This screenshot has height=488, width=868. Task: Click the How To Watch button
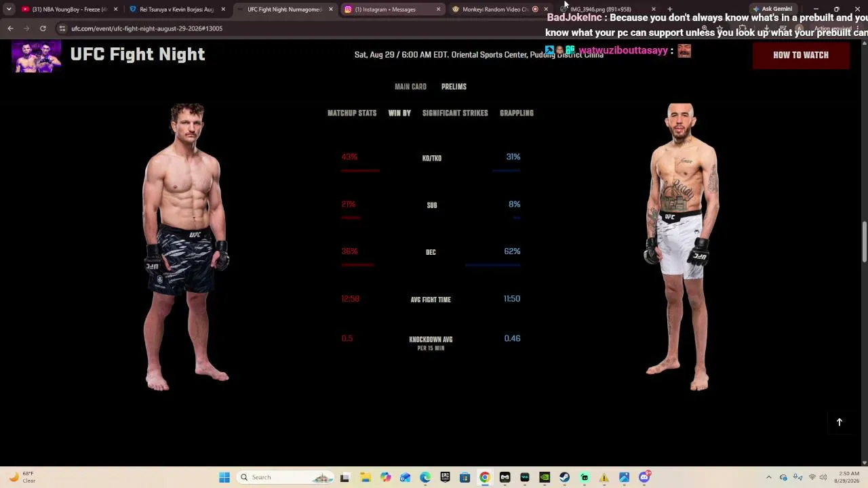[x=801, y=55]
